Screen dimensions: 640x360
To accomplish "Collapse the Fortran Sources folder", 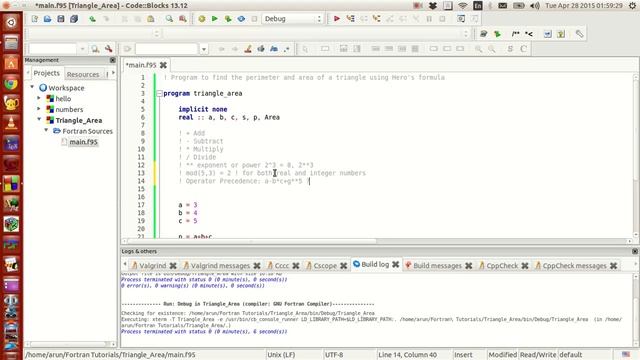I will pos(46,130).
